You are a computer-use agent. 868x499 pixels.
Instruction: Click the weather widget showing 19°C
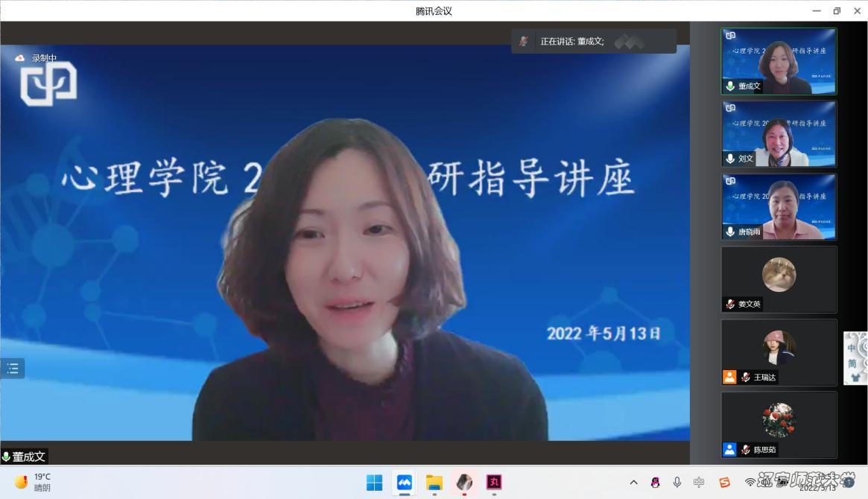coord(33,482)
